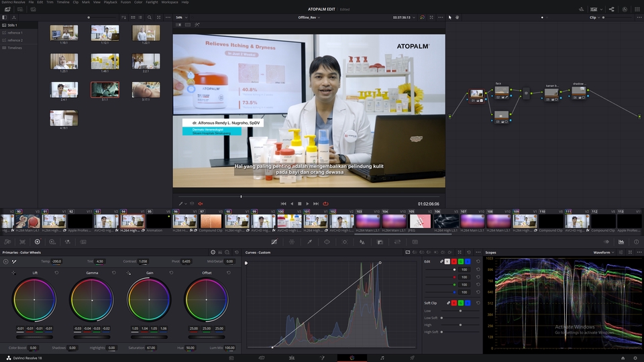Viewport: 644px width, 362px height.
Task: Open gallery options three-dot menu
Action: click(168, 17)
